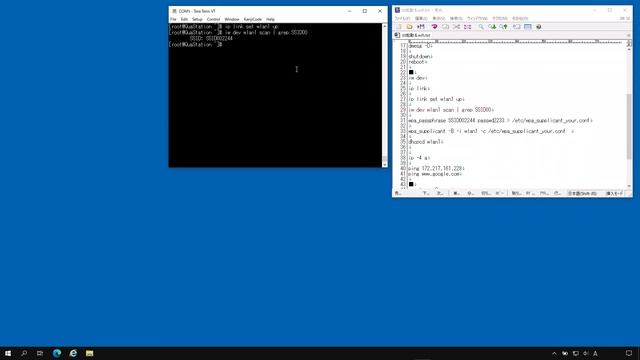
Task: Click the 'ip -4 a' line in the editor
Action: 419,158
